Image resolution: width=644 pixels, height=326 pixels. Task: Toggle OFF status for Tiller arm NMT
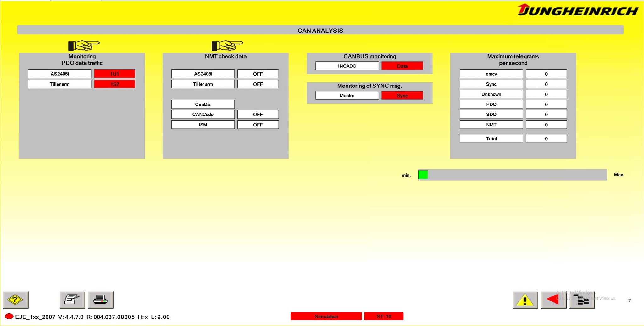point(258,84)
